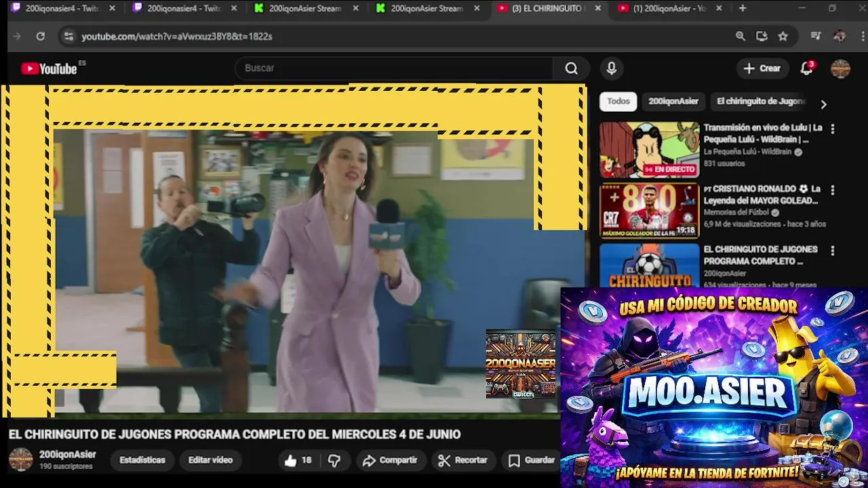Image resolution: width=868 pixels, height=488 pixels.
Task: Close the second 200iqonAsier Stream tab
Action: pos(477,8)
